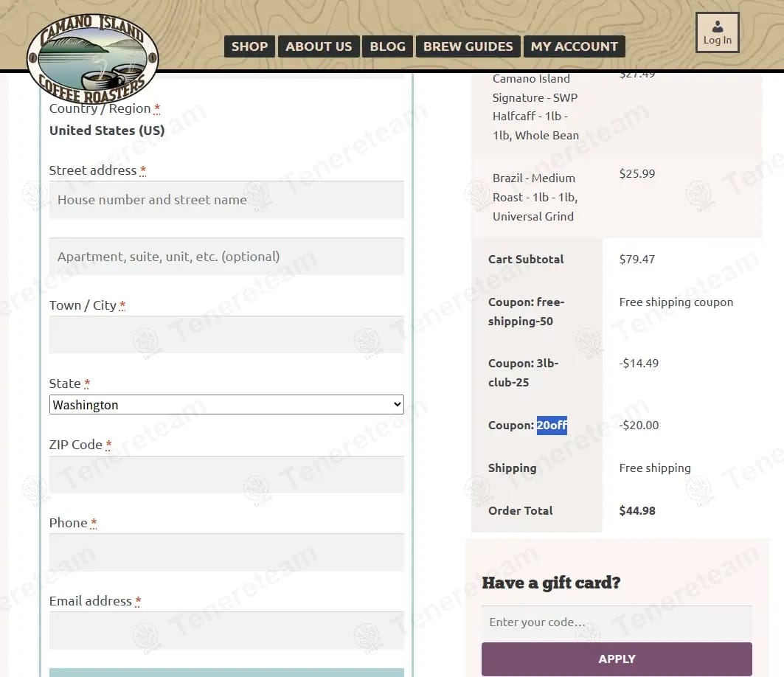Click the -$20.00 coupon discount value

click(639, 425)
